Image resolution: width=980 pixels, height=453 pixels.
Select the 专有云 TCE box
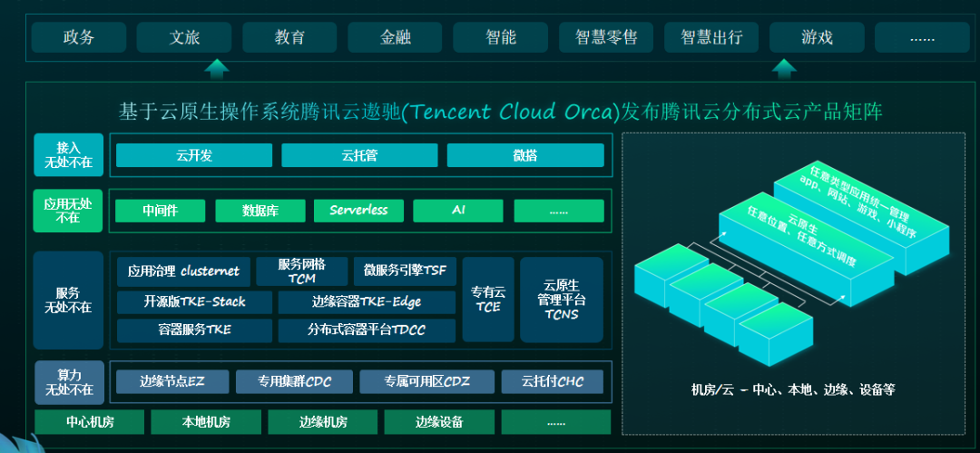tap(488, 300)
